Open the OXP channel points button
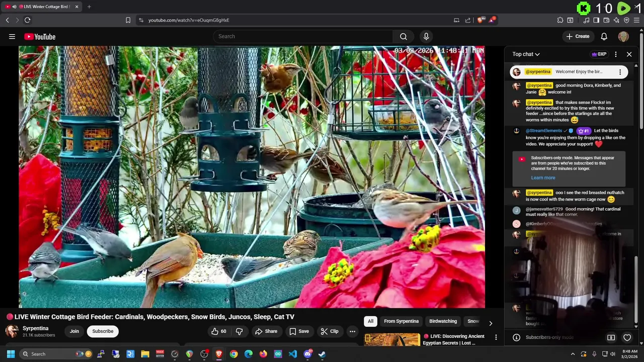The width and height of the screenshot is (644, 362). (599, 54)
